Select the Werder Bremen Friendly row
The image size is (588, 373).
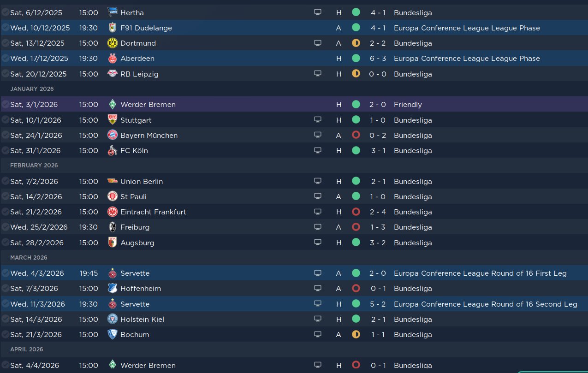point(231,105)
